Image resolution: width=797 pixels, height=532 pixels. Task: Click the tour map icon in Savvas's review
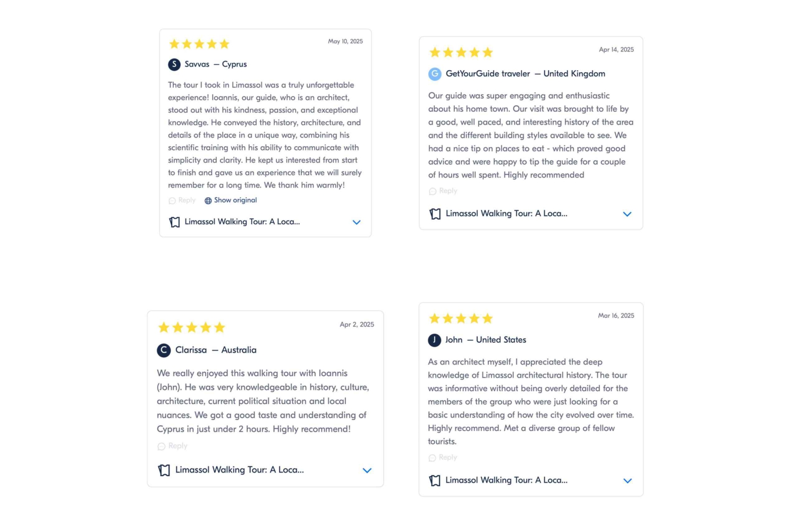174,222
